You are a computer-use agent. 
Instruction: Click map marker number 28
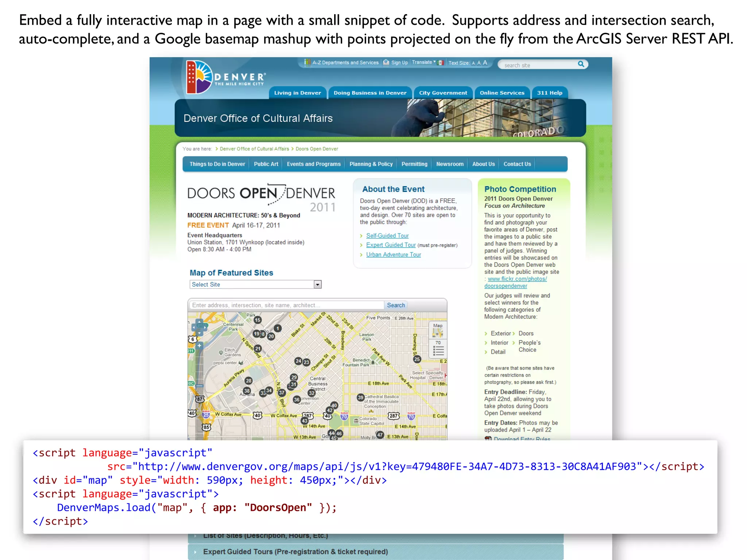click(248, 381)
